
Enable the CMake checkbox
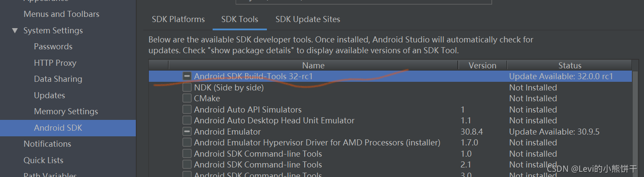[187, 98]
